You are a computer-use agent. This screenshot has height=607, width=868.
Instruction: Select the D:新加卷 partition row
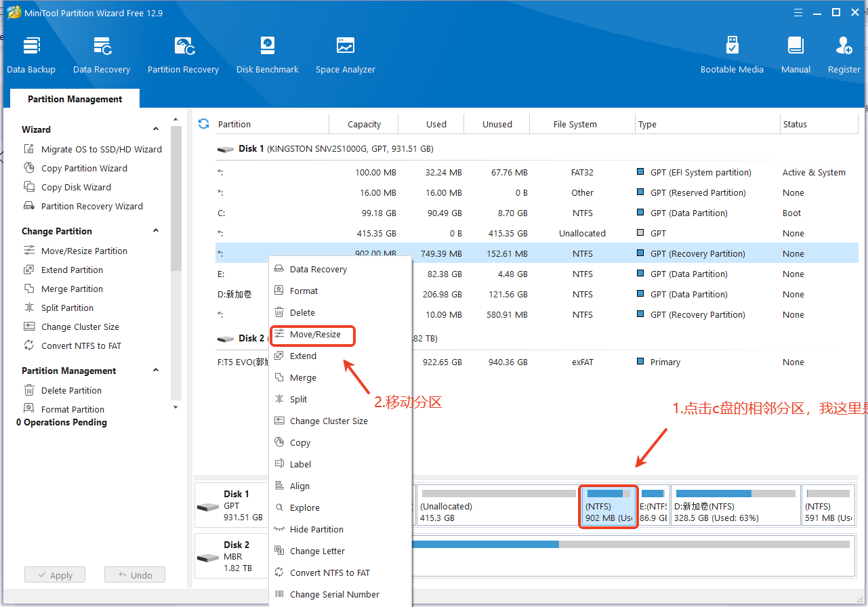pyautogui.click(x=537, y=294)
